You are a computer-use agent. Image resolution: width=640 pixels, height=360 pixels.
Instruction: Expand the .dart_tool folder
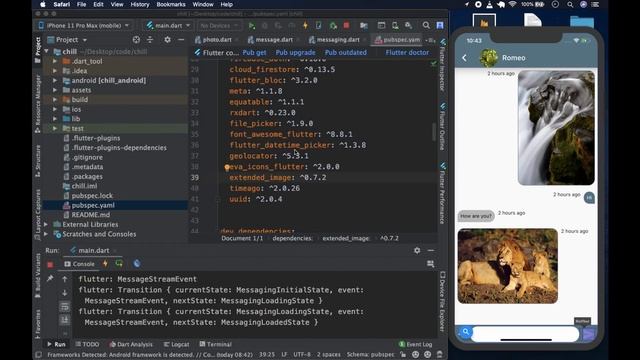pyautogui.click(x=55, y=61)
